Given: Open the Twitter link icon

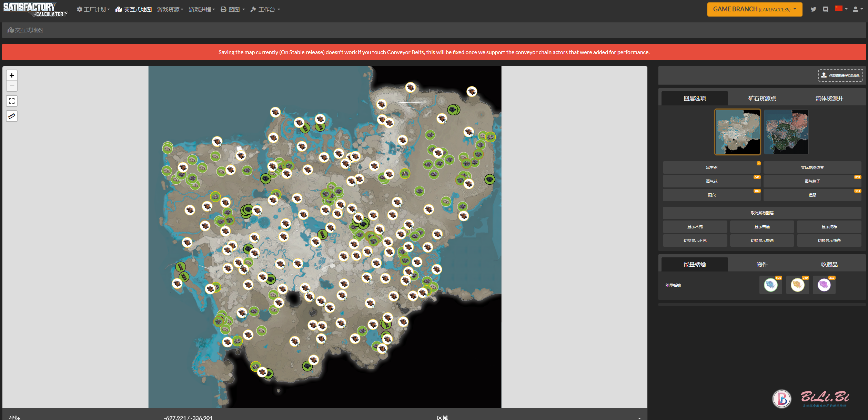Looking at the screenshot, I should coord(813,9).
